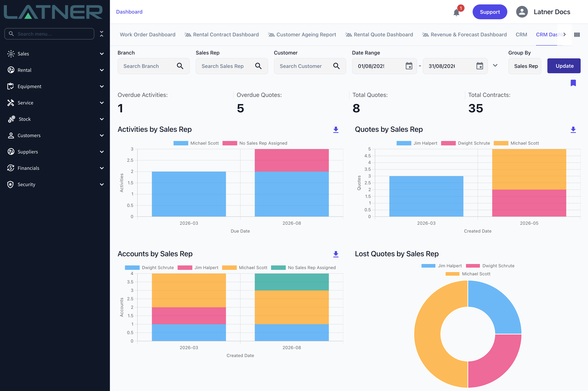Switch to Work Order Dashboard tab
Screen dimensions: 588x391
148,35
